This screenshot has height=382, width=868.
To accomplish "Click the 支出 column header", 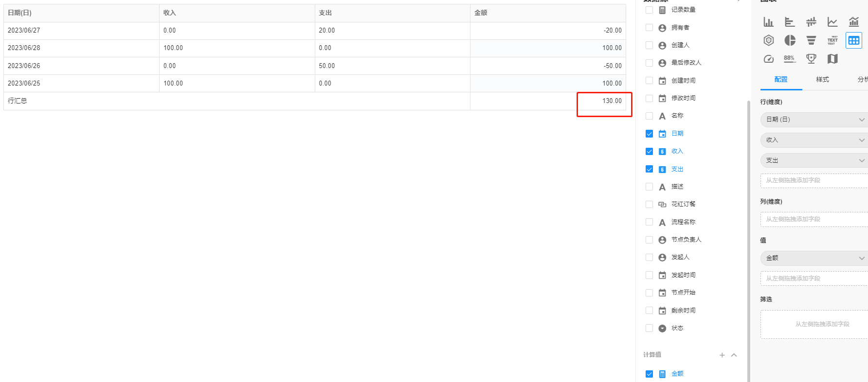I will (325, 13).
